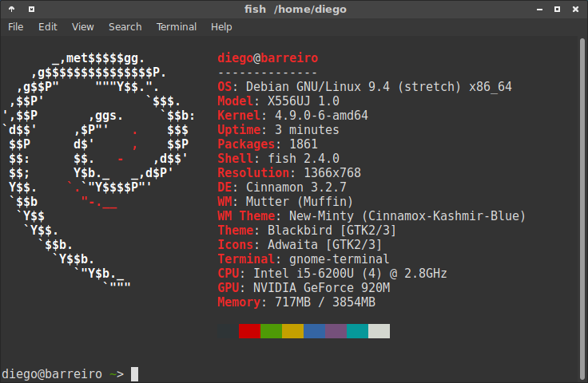Click the CPU line Intel i5-6200U
This screenshot has width=588, height=383.
pyautogui.click(x=332, y=274)
